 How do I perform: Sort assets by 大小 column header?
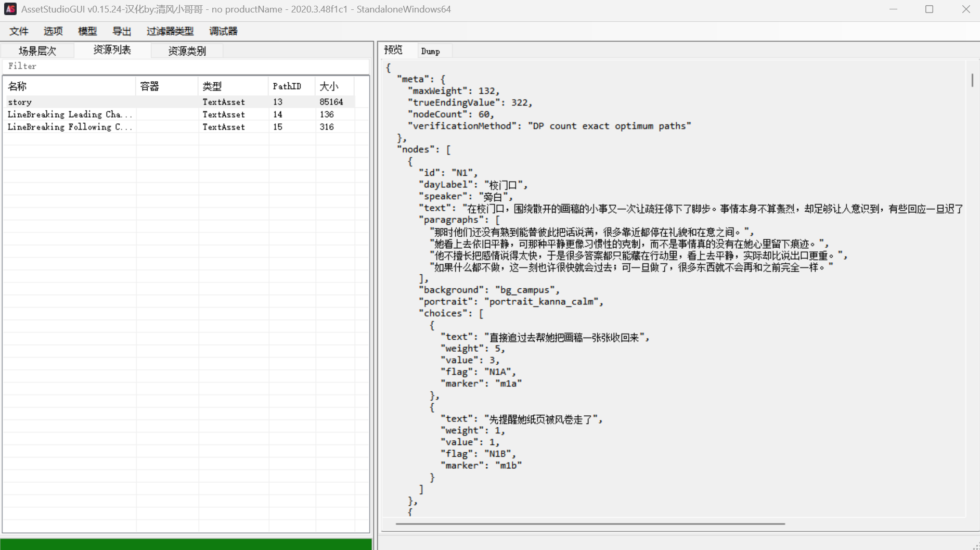coord(334,86)
